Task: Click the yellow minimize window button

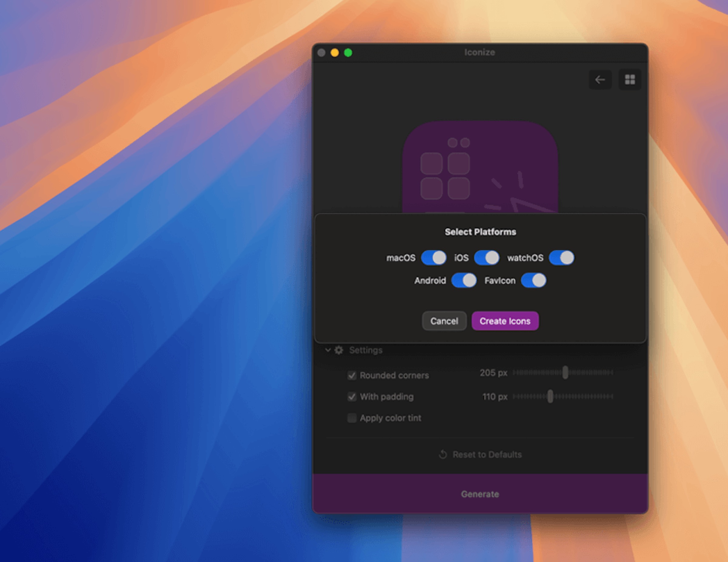Action: 335,53
